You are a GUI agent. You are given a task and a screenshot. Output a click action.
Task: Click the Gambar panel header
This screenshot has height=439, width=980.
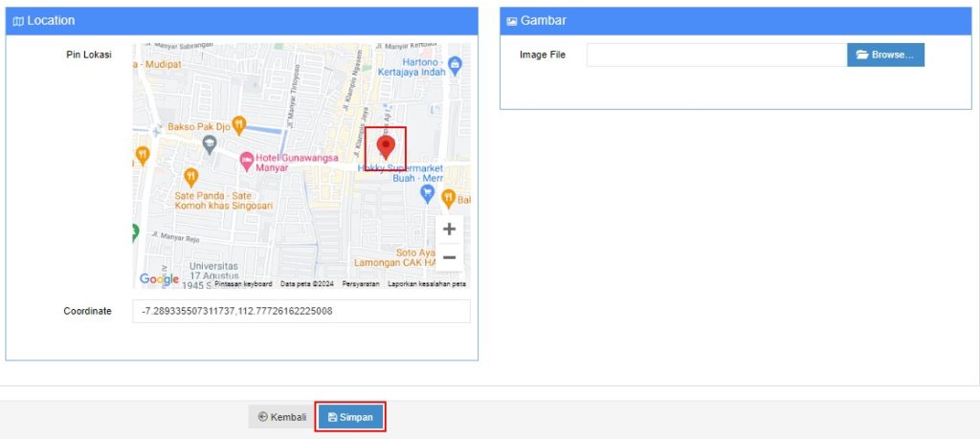click(x=736, y=21)
